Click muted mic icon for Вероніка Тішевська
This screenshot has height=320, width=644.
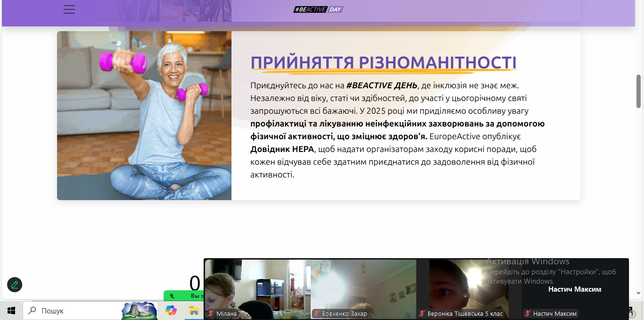(422, 313)
